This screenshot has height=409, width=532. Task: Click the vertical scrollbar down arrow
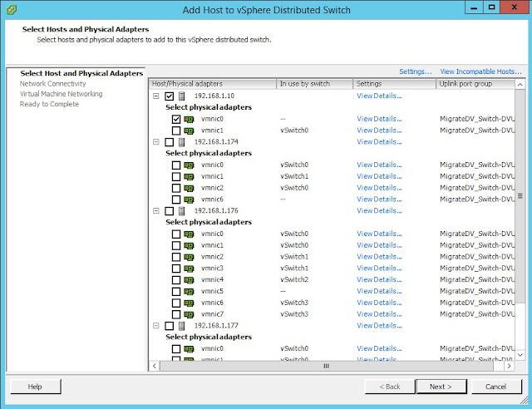(520, 355)
